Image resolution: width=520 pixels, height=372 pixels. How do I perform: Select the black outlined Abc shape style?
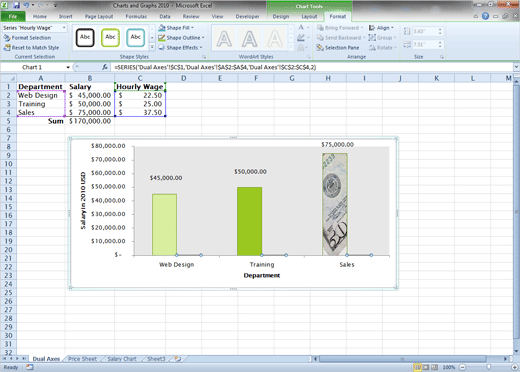(x=85, y=37)
